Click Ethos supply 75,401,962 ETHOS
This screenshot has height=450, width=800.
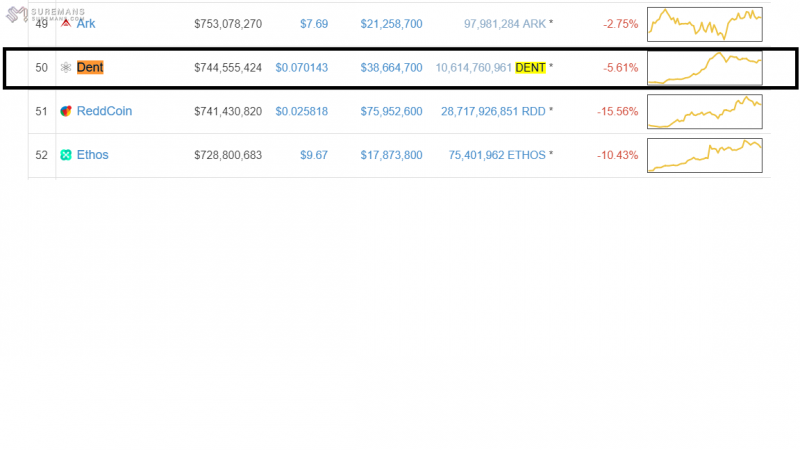click(497, 155)
